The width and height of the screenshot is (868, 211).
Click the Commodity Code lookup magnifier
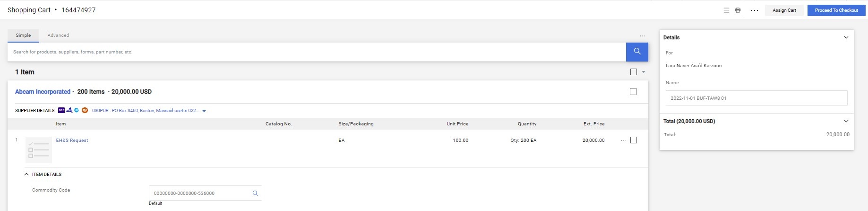[x=255, y=193]
